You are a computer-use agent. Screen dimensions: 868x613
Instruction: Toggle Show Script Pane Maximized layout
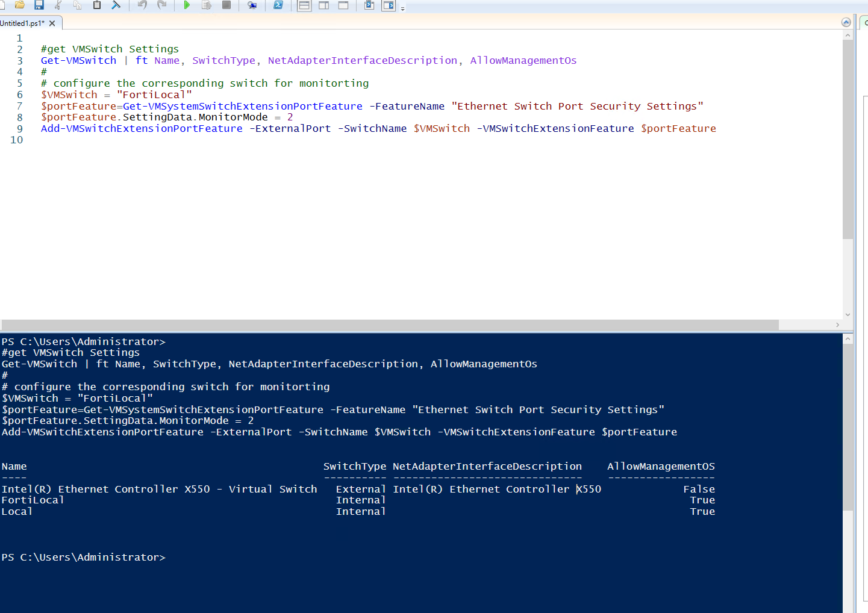[x=343, y=5]
